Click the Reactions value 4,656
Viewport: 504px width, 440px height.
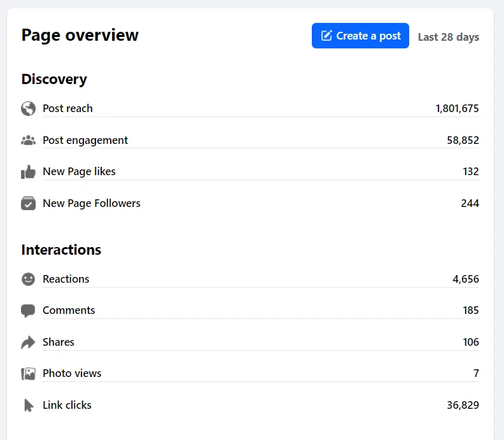click(466, 279)
